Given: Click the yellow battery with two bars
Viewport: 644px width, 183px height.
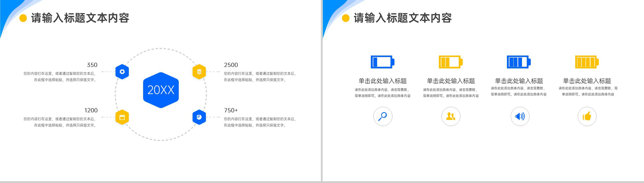Looking at the screenshot, I should tap(451, 62).
